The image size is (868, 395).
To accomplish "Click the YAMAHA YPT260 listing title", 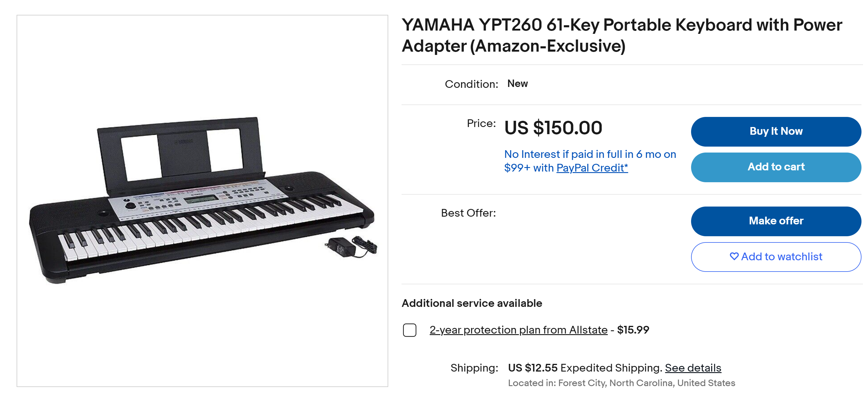I will (622, 35).
